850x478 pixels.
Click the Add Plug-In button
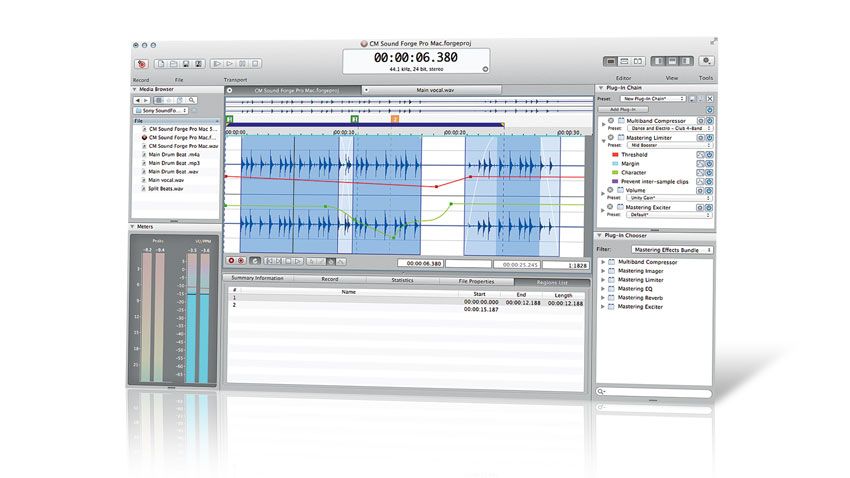coord(623,109)
